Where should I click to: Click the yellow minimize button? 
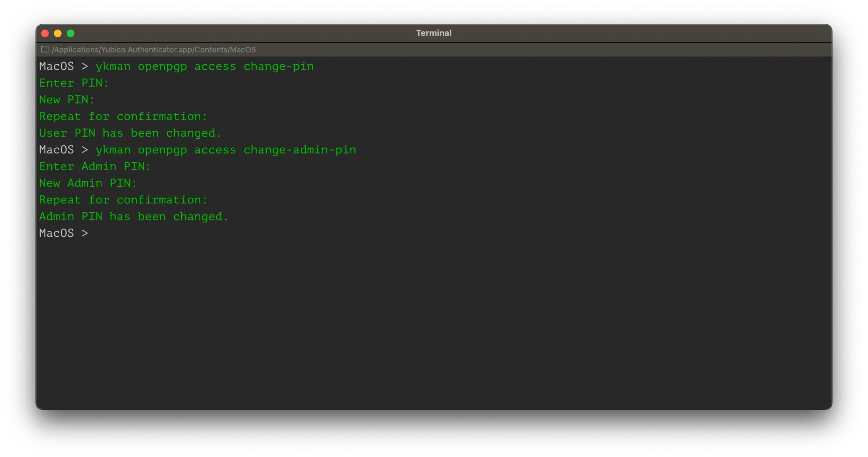tap(57, 33)
